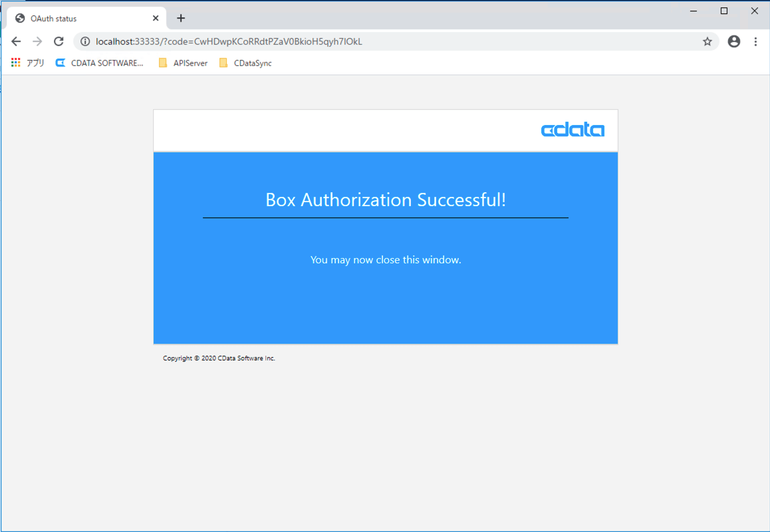Bookmark this page with the star icon
The width and height of the screenshot is (770, 532).
(707, 41)
